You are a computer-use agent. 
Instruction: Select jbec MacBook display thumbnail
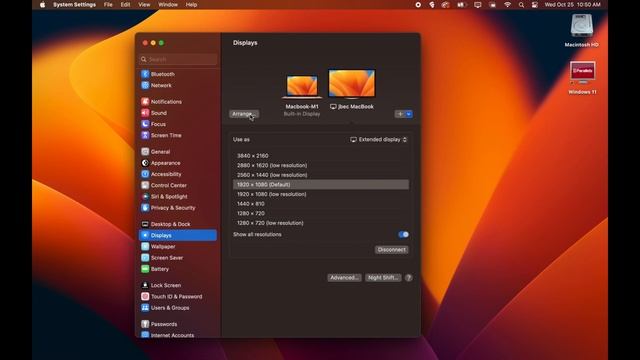pos(352,84)
